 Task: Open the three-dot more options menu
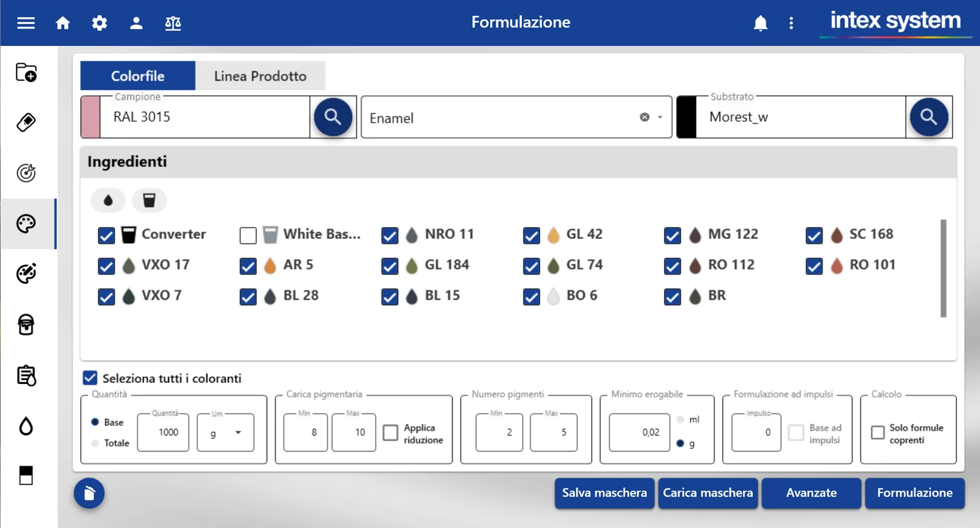(x=791, y=23)
